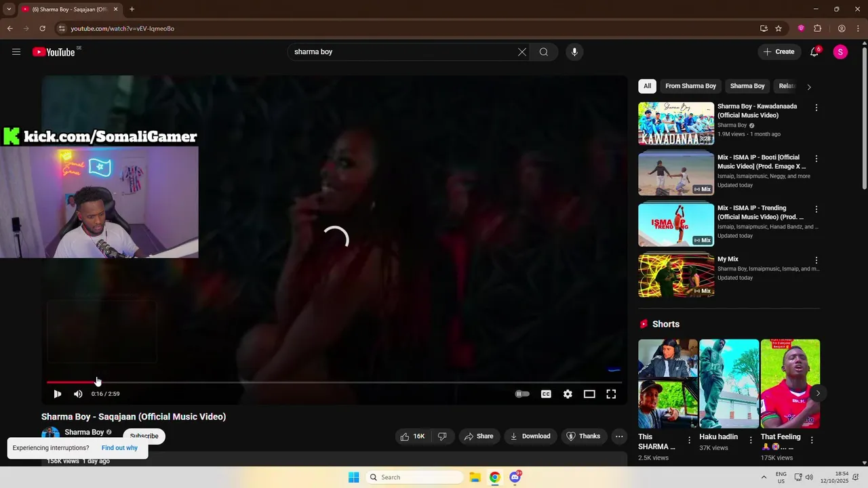Select the All filter chip
Image resolution: width=868 pixels, height=488 pixels.
pos(648,86)
